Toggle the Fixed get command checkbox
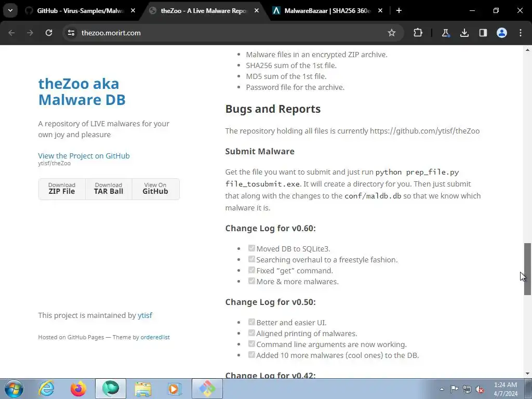Screen dimensions: 532x399 pyautogui.click(x=251, y=270)
